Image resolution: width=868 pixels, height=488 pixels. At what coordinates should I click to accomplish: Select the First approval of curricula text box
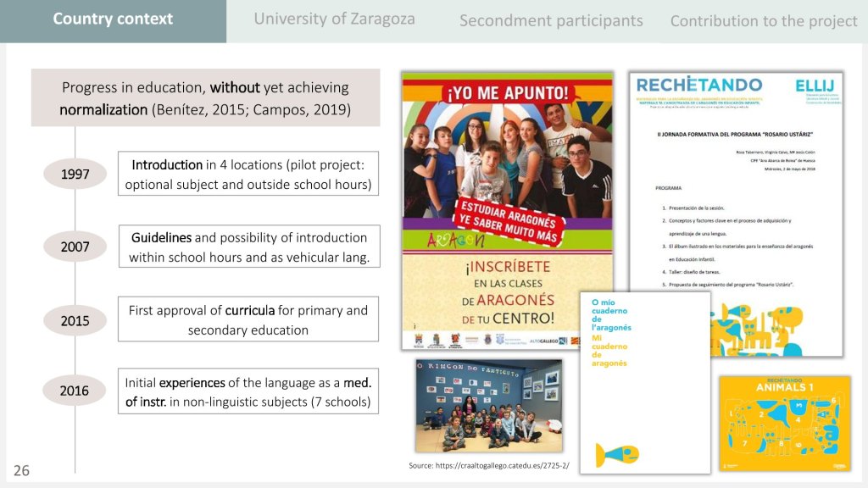[x=248, y=320]
